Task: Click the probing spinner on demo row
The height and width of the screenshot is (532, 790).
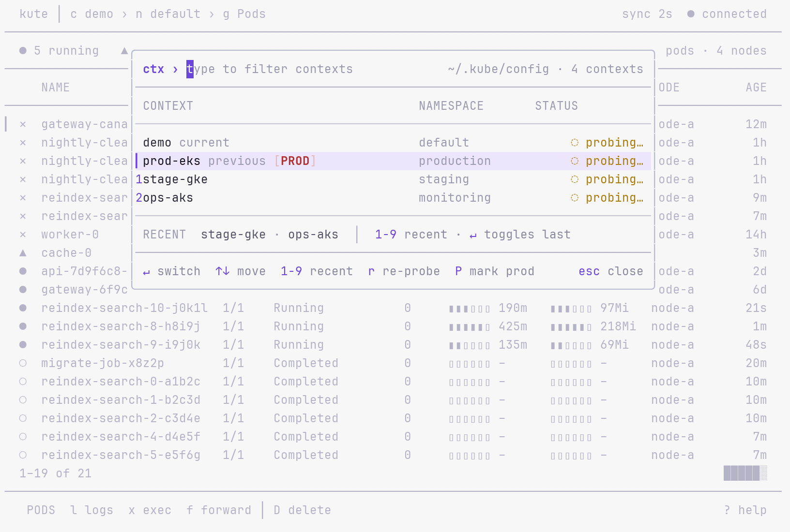Action: (x=575, y=143)
